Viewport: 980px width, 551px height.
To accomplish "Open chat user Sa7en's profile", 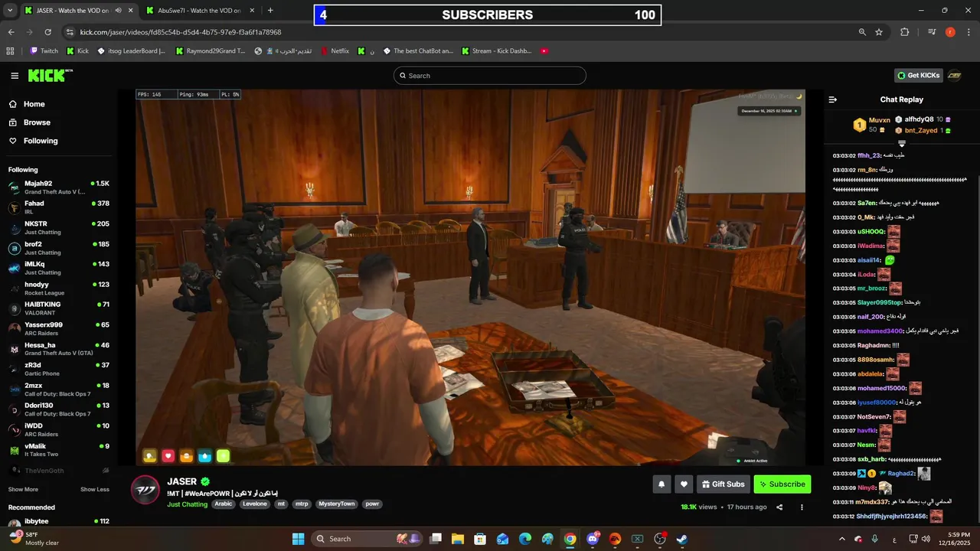I will pyautogui.click(x=867, y=203).
